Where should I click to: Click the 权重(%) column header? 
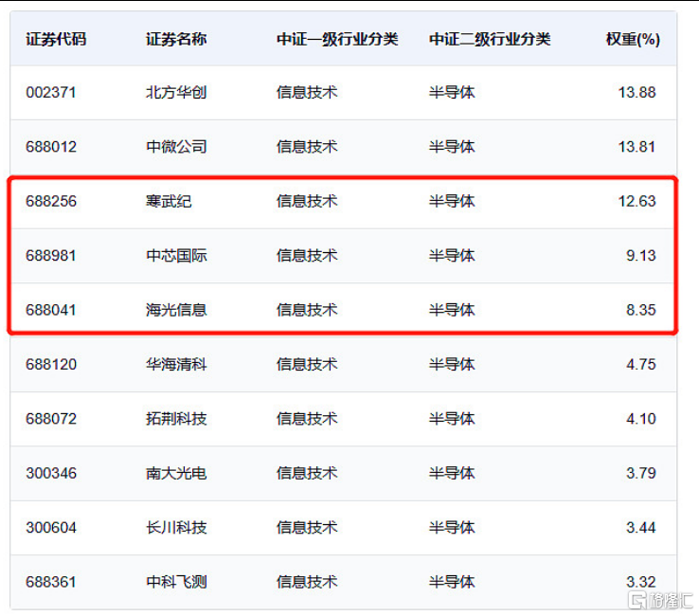633,39
